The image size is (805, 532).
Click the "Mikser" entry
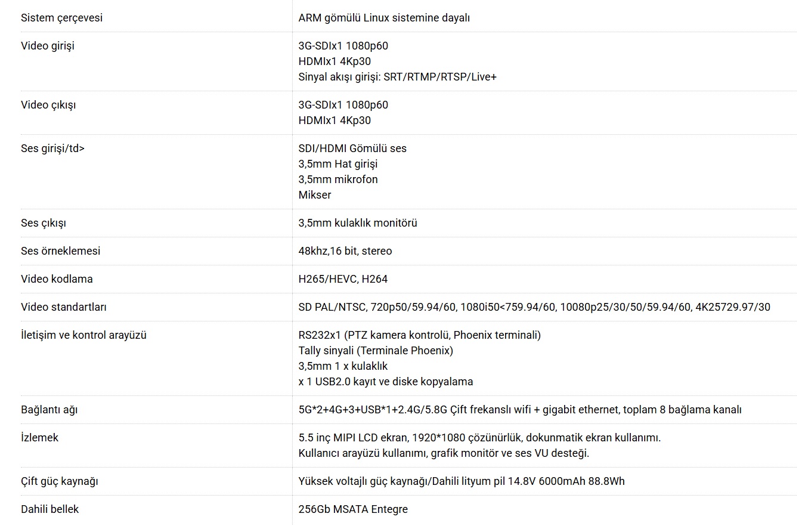(315, 195)
